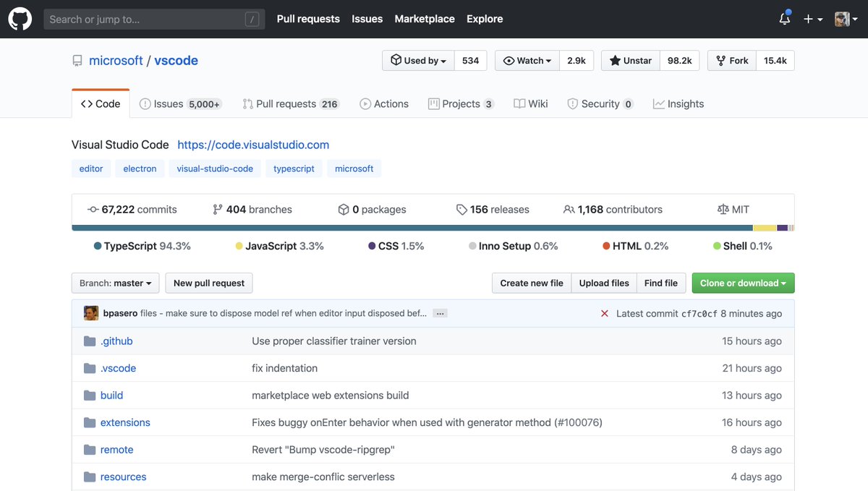
Task: Expand the Used by dropdown
Action: [418, 61]
